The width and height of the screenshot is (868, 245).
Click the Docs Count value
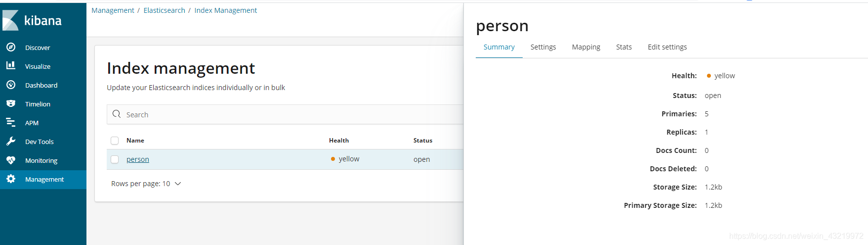tap(706, 150)
